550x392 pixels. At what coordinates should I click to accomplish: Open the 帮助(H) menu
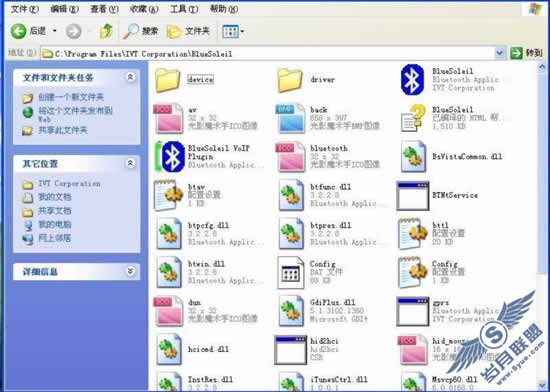click(224, 9)
